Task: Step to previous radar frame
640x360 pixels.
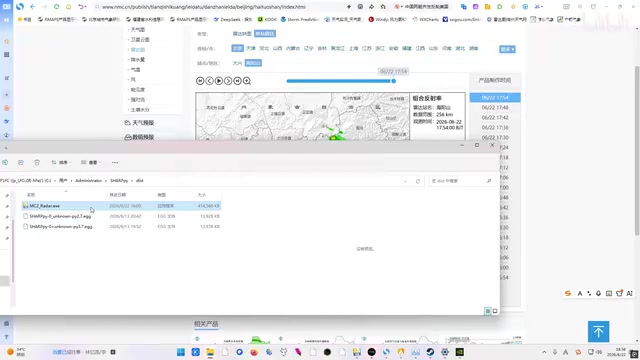Action: 209,81
